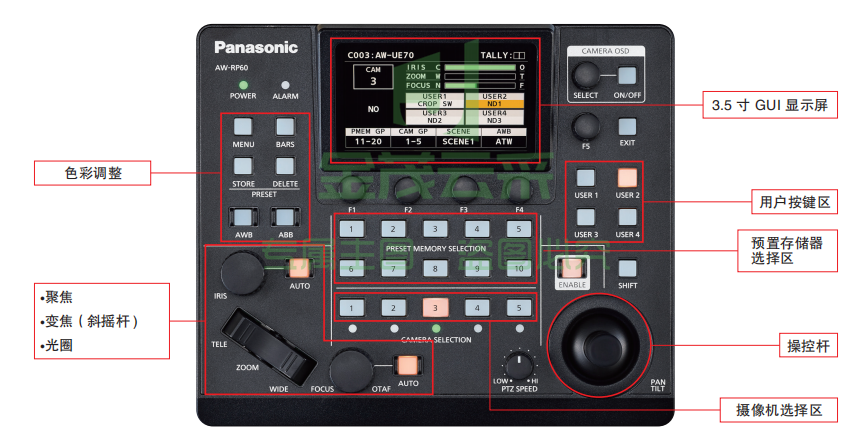Select the F2 rotary knob
Viewport: 862px width, 434px height.
408,190
